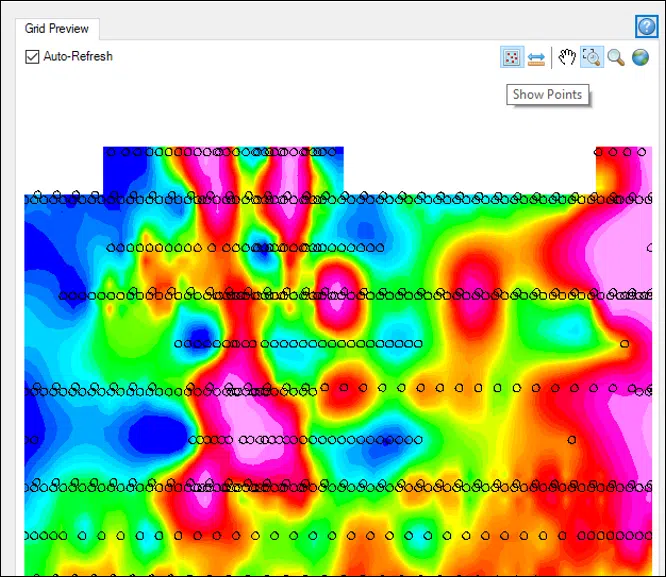Click the grid preview color map
666x577 pixels.
(338, 361)
